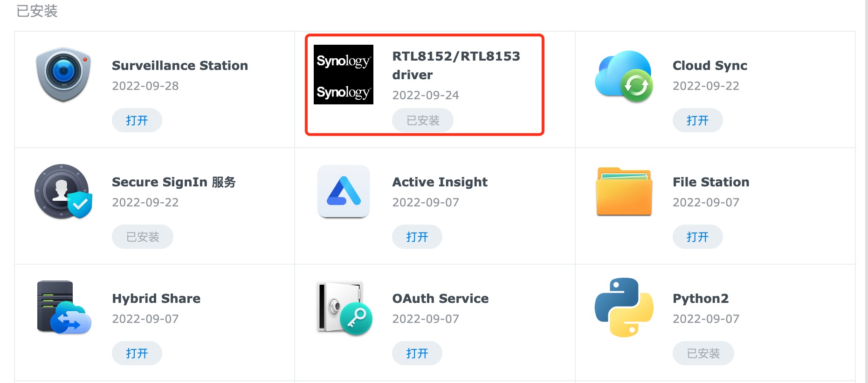The image size is (868, 383).
Task: Click 已安装 button under Secure SignIn 服务
Action: coord(142,237)
